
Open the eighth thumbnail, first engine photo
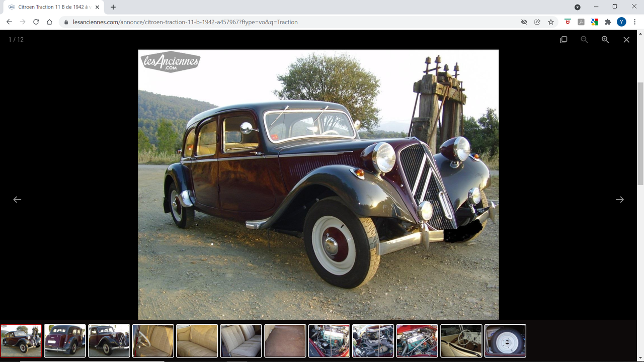coord(329,341)
